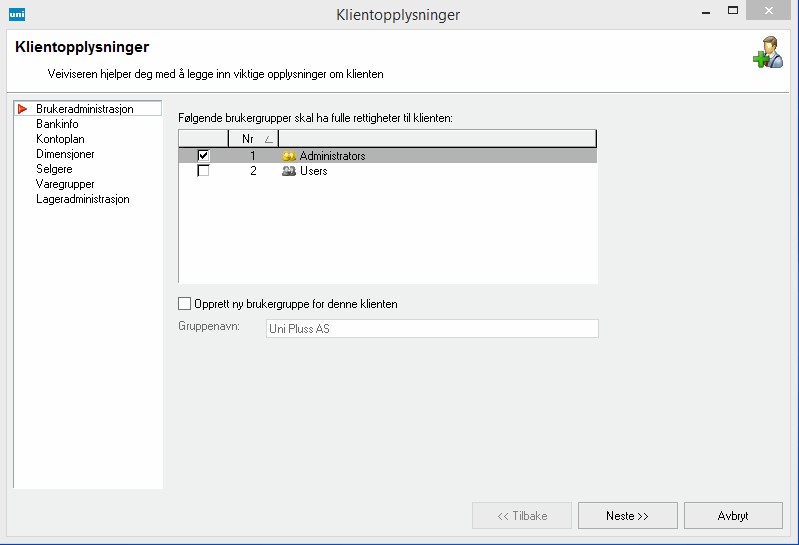
Task: Jump to Varegrupper wizard step
Action: pyautogui.click(x=65, y=184)
